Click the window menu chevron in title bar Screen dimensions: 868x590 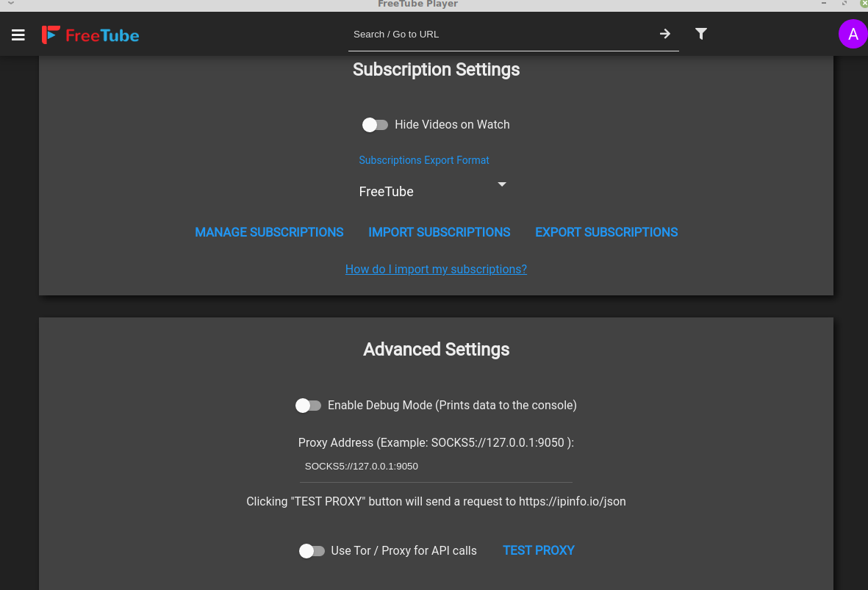click(x=10, y=4)
